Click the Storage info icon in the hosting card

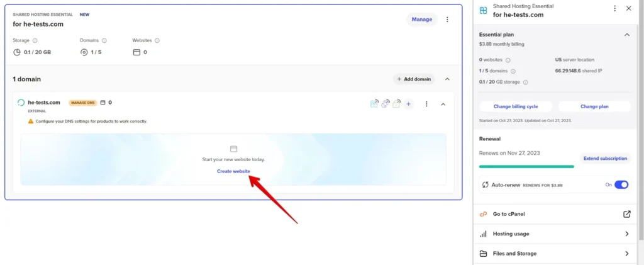pyautogui.click(x=35, y=41)
